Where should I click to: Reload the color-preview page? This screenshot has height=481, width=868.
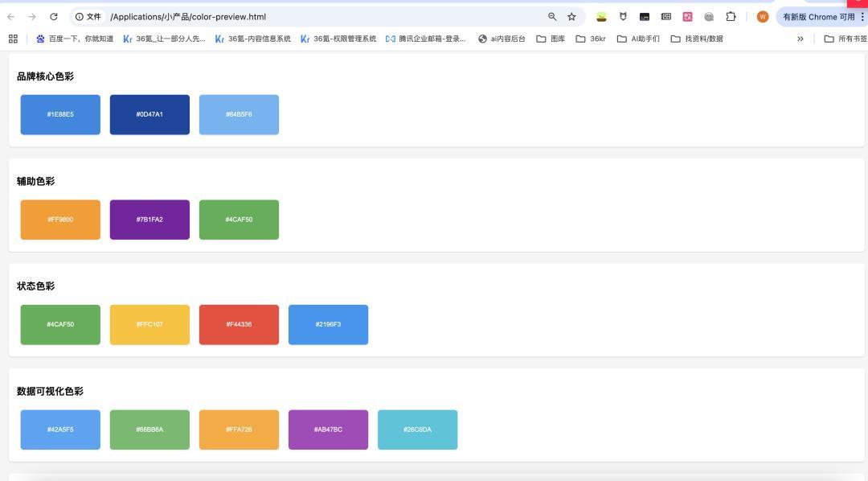(54, 17)
